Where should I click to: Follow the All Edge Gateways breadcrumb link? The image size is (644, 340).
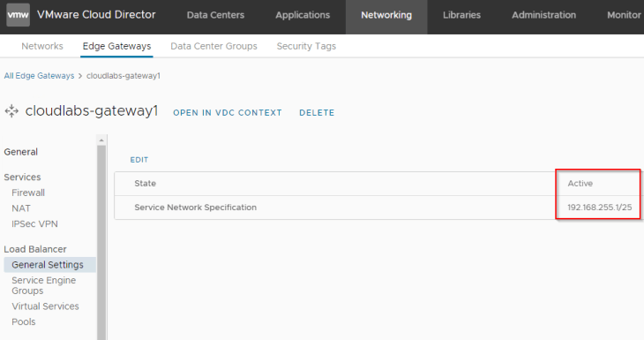39,76
